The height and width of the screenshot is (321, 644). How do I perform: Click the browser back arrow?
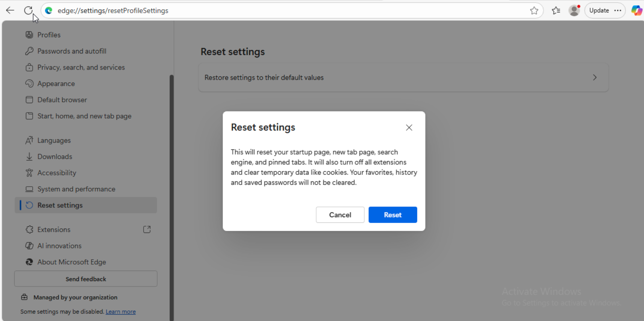coord(10,11)
